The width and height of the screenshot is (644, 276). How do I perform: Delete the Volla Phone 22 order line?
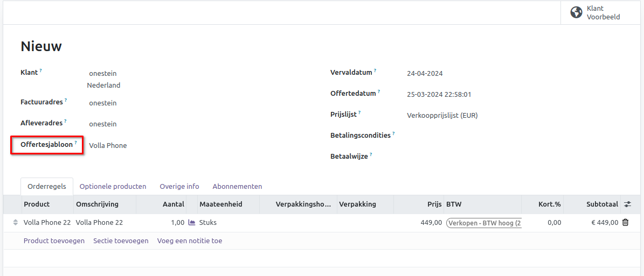click(x=625, y=222)
